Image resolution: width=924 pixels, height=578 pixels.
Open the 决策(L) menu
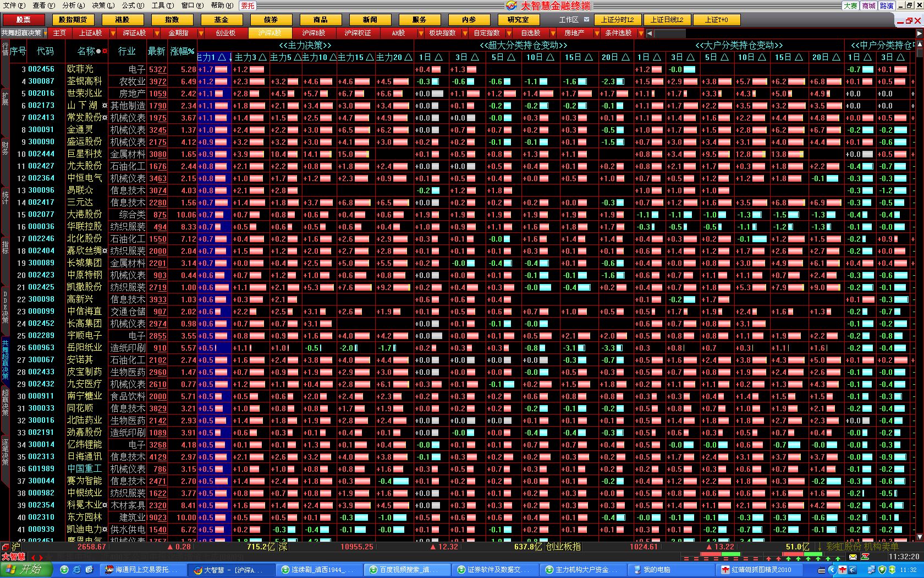(103, 6)
